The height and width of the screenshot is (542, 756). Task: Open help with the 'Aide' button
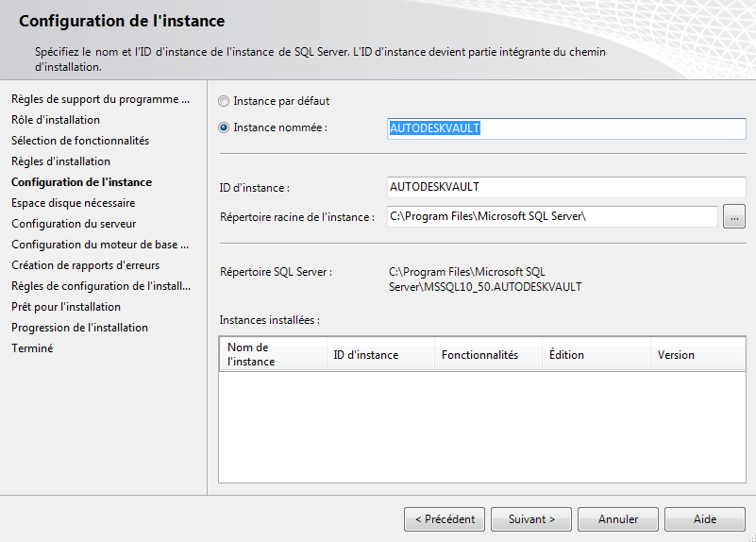pos(705,519)
